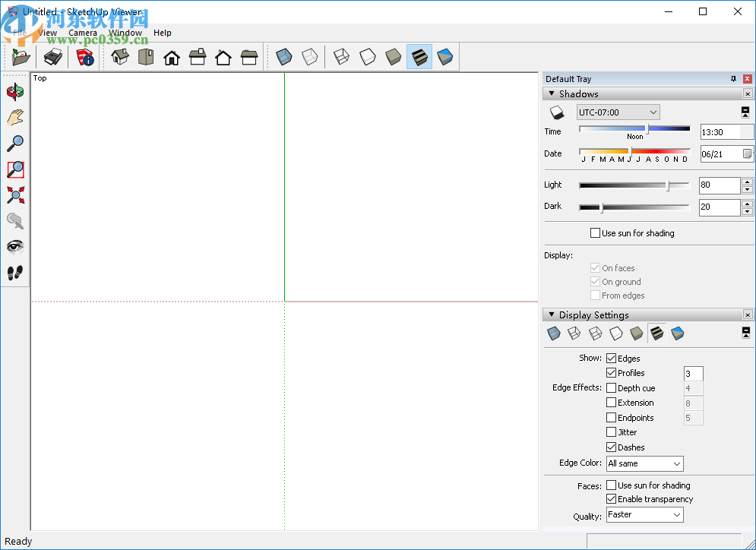
Task: Uncheck the Profiles edge effect
Action: [612, 373]
